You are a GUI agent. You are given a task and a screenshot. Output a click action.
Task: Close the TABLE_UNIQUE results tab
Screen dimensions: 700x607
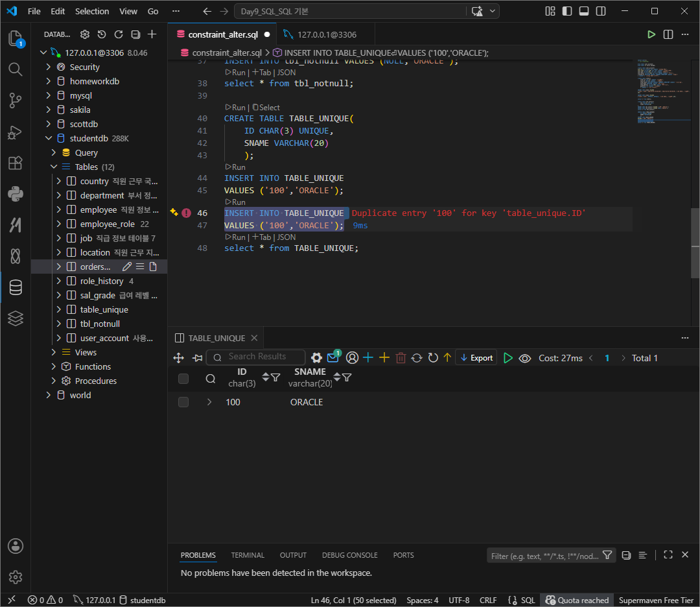[x=255, y=338]
